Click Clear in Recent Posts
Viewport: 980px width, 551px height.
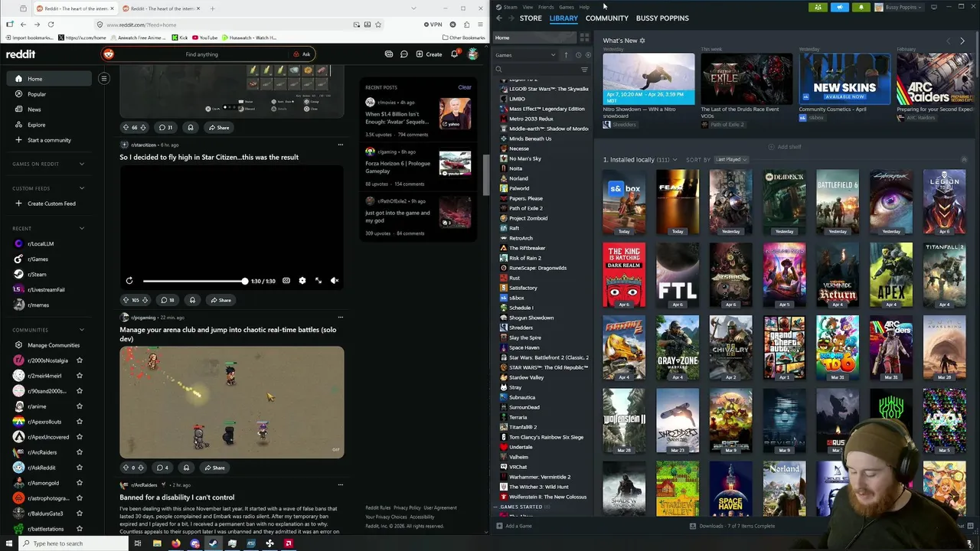tap(465, 87)
